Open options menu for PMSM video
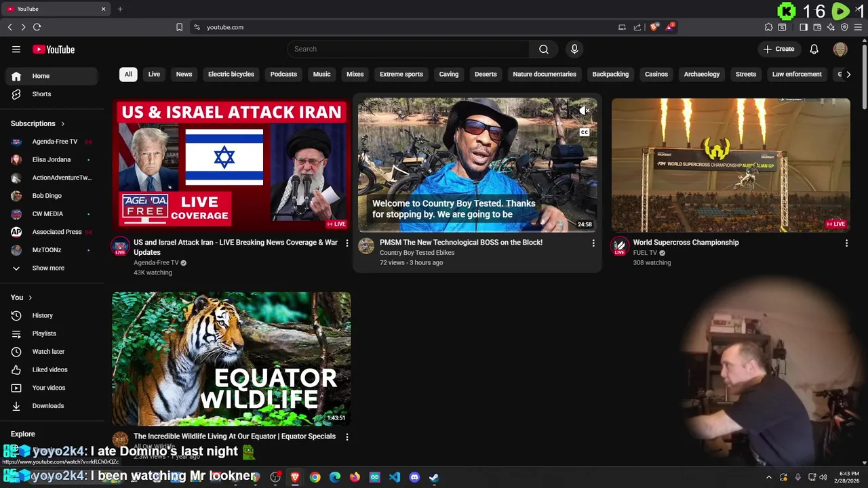This screenshot has height=488, width=868. [593, 243]
